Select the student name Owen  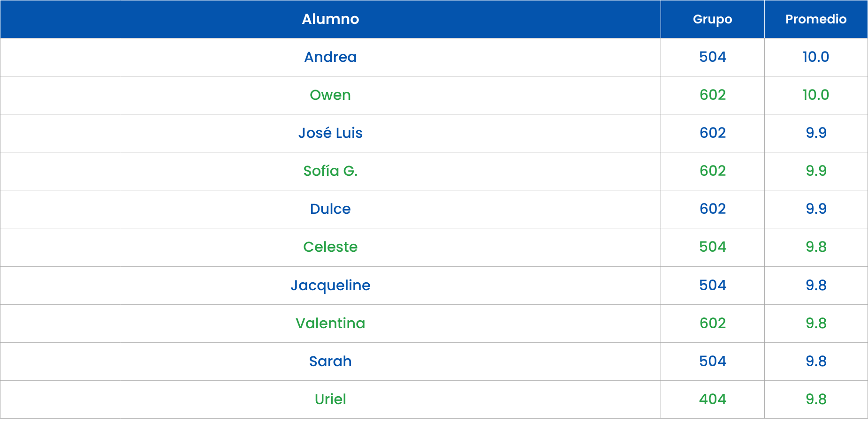tap(330, 95)
